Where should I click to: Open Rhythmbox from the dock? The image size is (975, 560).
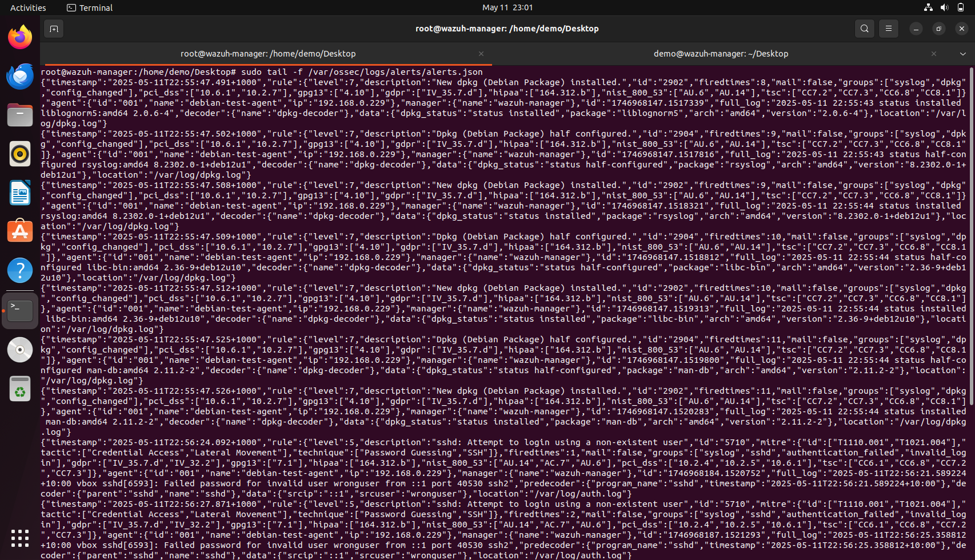(20, 154)
